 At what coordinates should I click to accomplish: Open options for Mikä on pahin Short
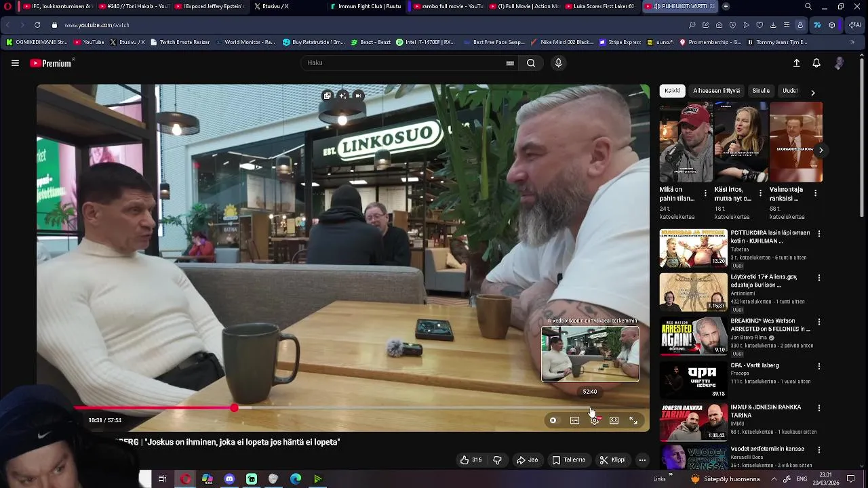point(705,193)
